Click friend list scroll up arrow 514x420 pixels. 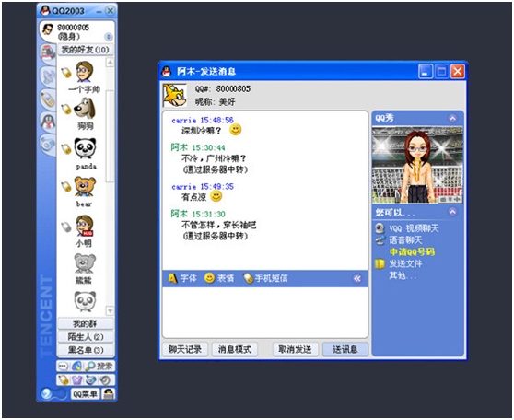pos(111,62)
